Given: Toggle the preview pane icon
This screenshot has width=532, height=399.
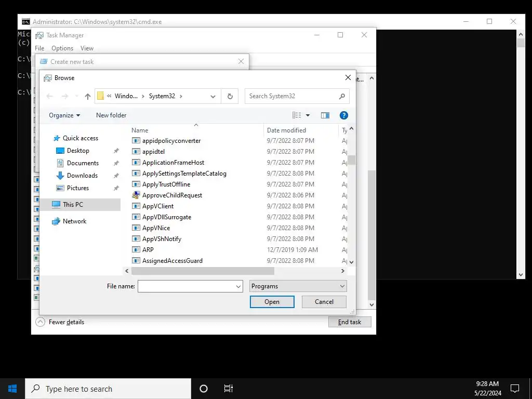Looking at the screenshot, I should pos(325,115).
